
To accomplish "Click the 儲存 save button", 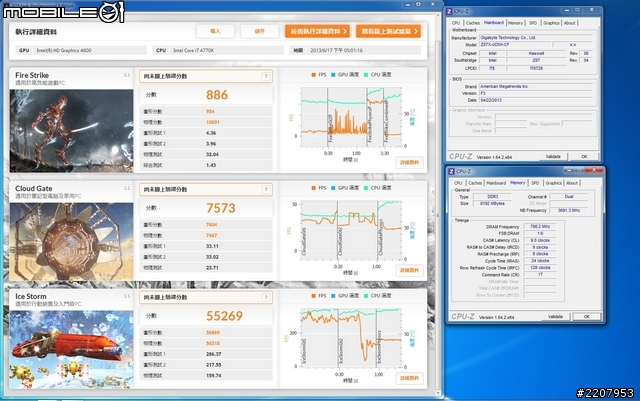I will coord(260,31).
